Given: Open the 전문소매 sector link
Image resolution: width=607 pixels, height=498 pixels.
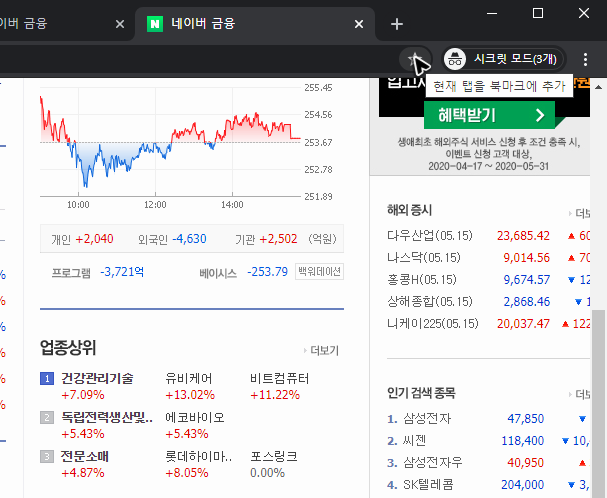Looking at the screenshot, I should tap(84, 456).
